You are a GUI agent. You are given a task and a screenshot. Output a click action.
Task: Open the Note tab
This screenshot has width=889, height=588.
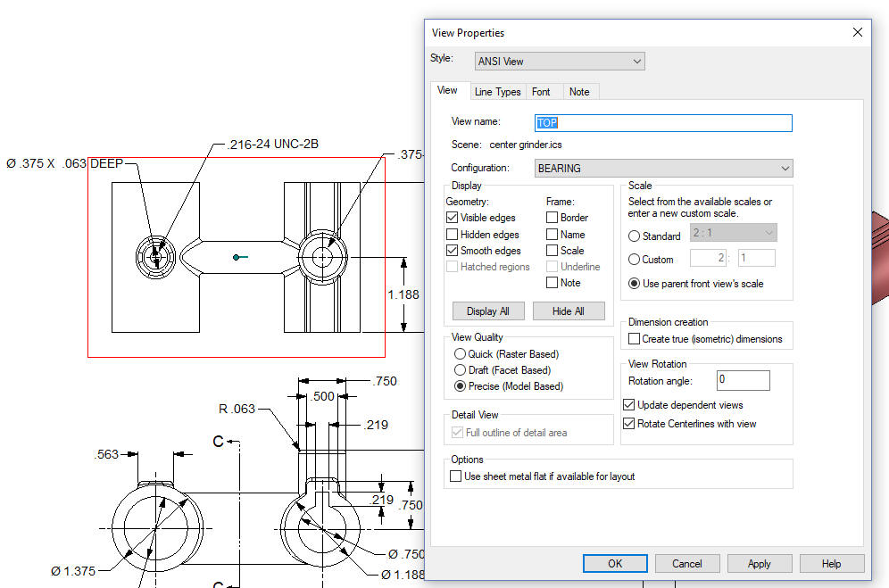click(579, 92)
